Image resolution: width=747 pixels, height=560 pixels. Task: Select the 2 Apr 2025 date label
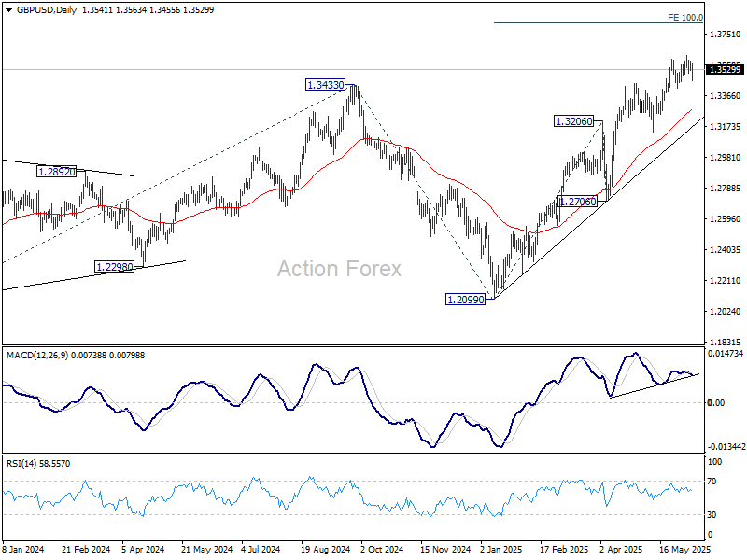coord(621,549)
